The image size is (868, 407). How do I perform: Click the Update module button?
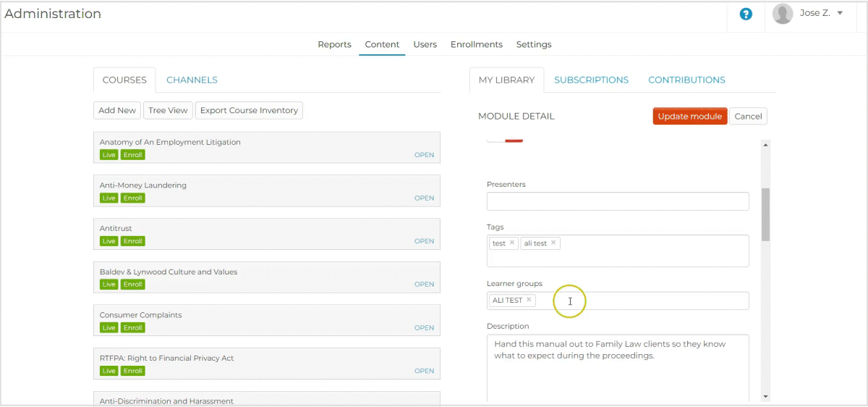pyautogui.click(x=689, y=117)
